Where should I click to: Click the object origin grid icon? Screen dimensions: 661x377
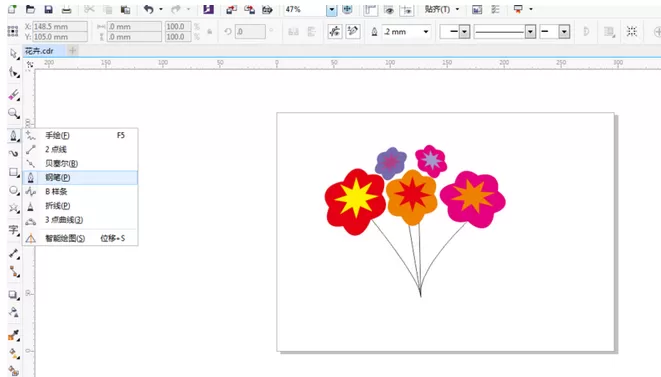pyautogui.click(x=13, y=31)
